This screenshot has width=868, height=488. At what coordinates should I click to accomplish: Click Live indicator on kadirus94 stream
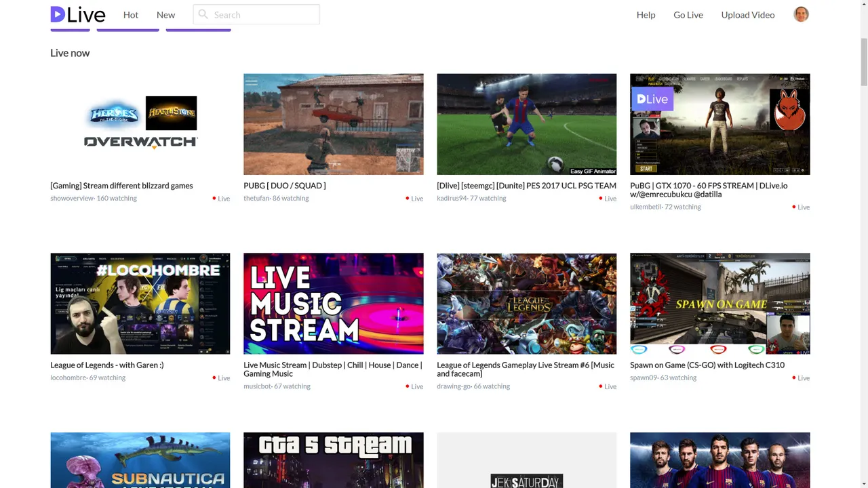[608, 199]
